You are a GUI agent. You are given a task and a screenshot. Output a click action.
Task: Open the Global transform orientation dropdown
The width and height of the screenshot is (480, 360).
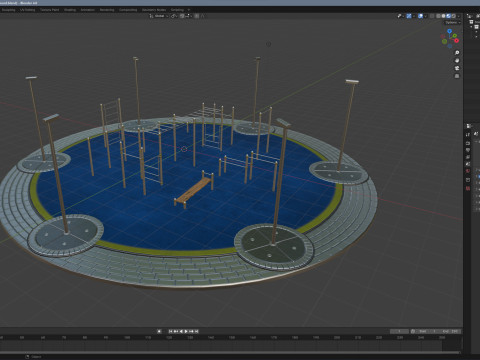pyautogui.click(x=159, y=16)
